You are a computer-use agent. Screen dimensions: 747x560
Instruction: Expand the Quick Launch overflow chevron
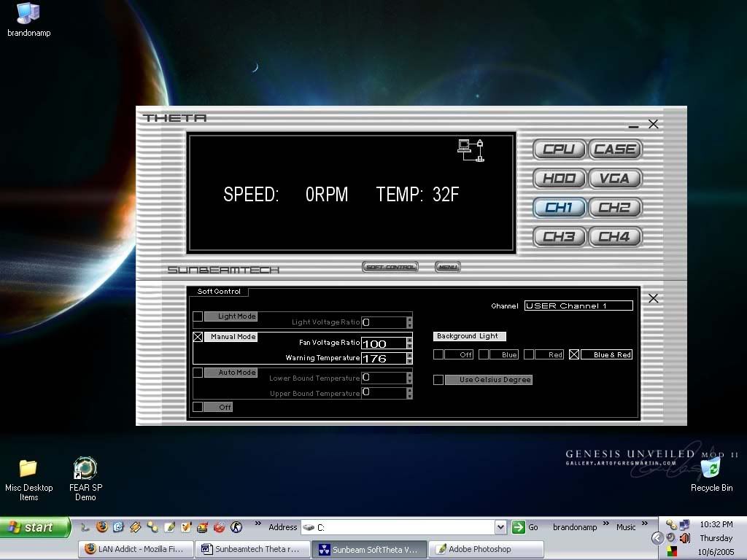tap(258, 524)
